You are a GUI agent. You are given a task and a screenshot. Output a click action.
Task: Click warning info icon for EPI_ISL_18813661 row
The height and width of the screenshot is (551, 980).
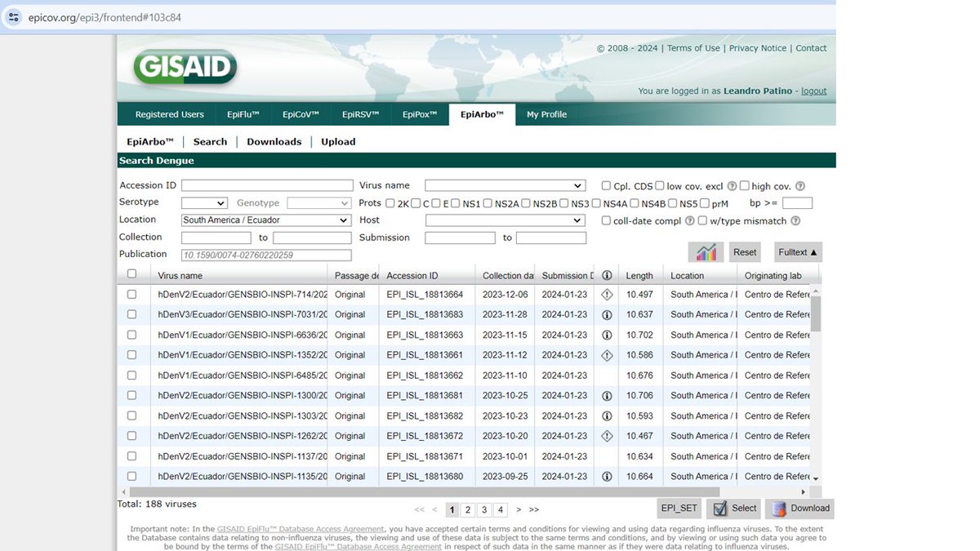(607, 355)
